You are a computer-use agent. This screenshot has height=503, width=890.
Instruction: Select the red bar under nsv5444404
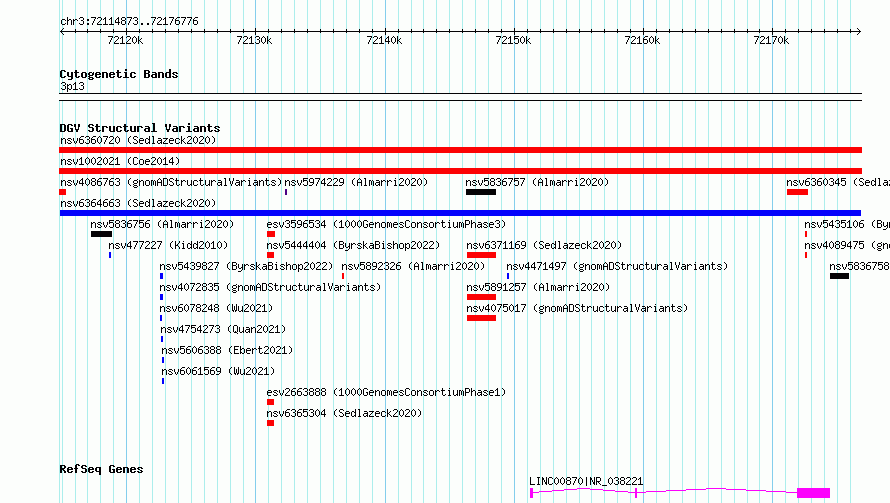[x=270, y=255]
